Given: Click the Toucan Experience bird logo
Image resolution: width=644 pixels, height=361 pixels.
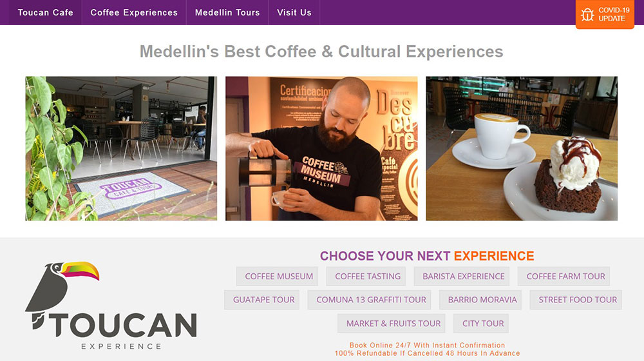Looking at the screenshot, I should [x=111, y=306].
